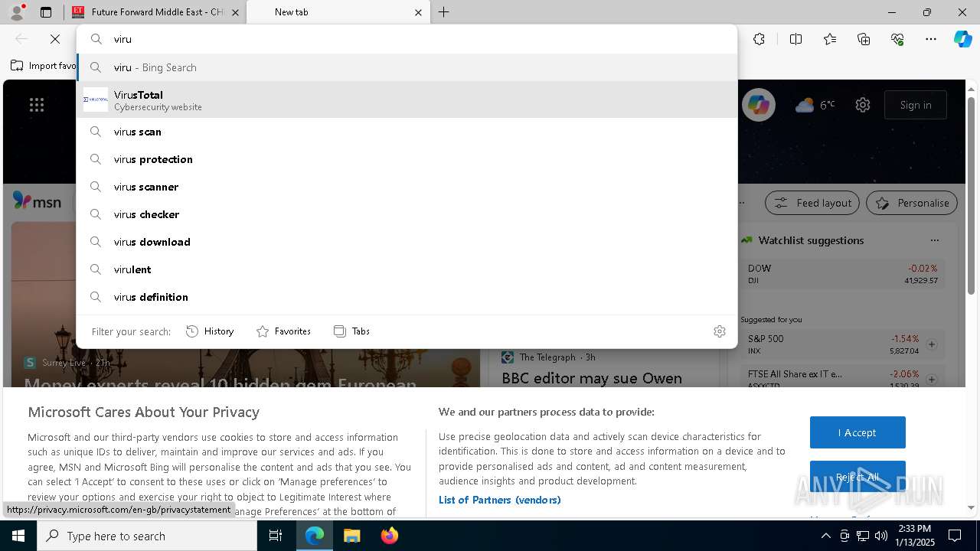Choose the 'virus definition' suggestion
This screenshot has height=551, width=980.
407,297
